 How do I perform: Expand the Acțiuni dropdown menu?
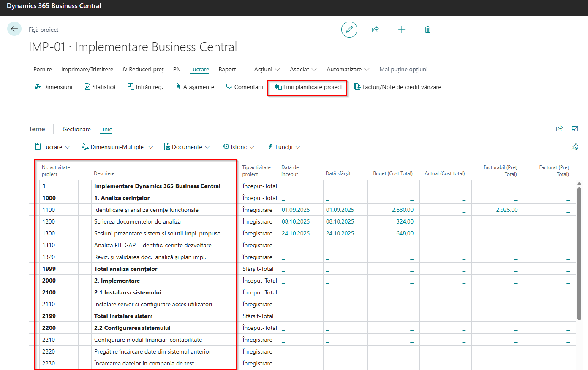pyautogui.click(x=267, y=70)
